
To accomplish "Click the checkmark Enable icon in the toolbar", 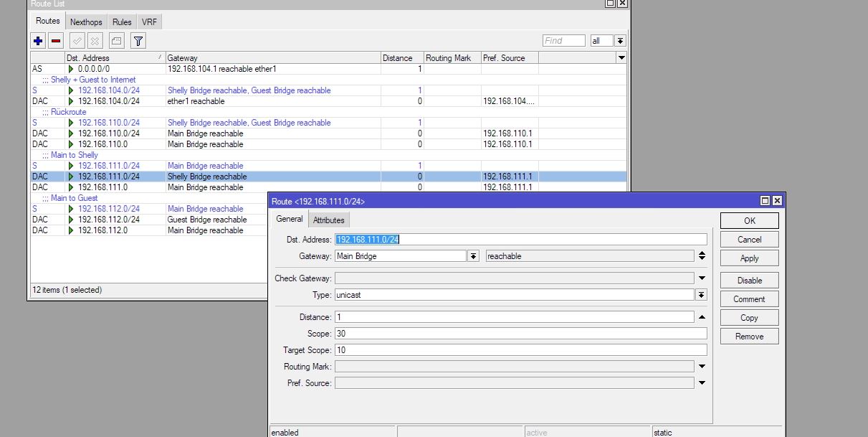I will [x=77, y=41].
